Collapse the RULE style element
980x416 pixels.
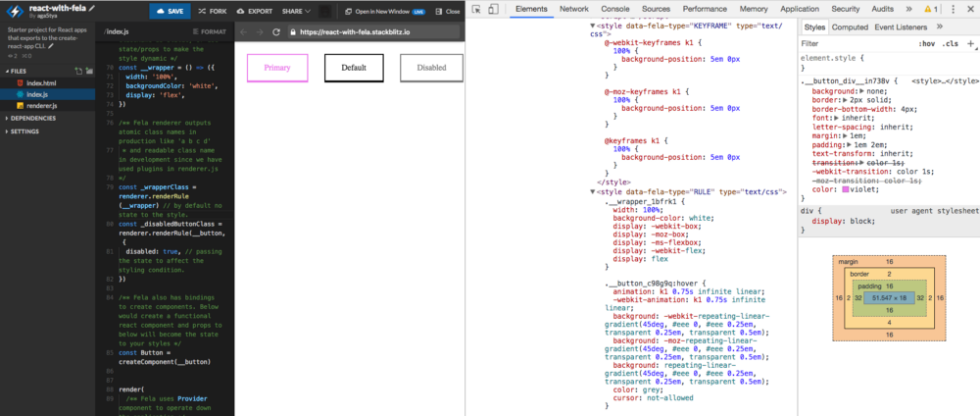593,192
